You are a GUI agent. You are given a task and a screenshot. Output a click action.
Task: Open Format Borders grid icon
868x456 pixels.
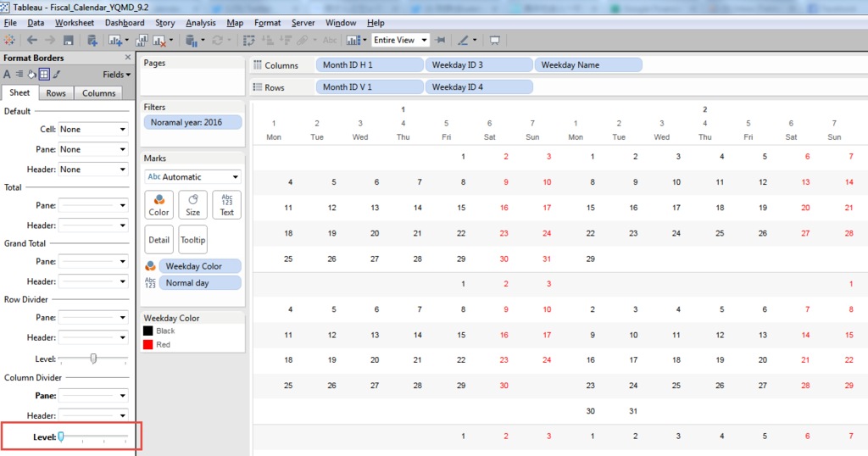[44, 74]
